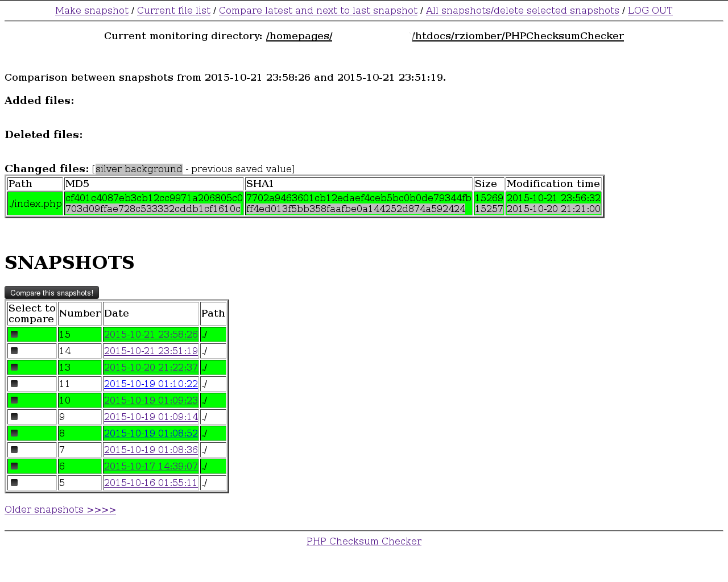Open snapshot dated 2015-10-19 01:08:52
This screenshot has width=728, height=582.
point(150,433)
